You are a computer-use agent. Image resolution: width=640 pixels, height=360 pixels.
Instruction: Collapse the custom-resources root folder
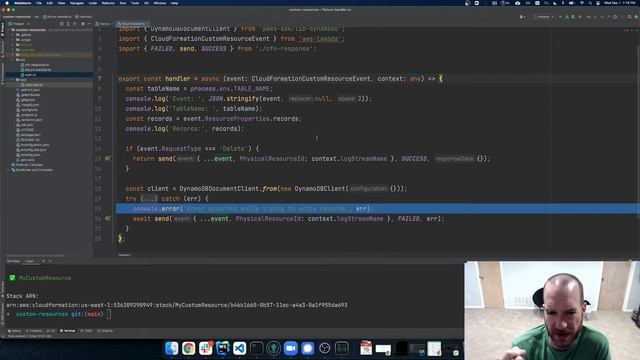pyautogui.click(x=9, y=30)
